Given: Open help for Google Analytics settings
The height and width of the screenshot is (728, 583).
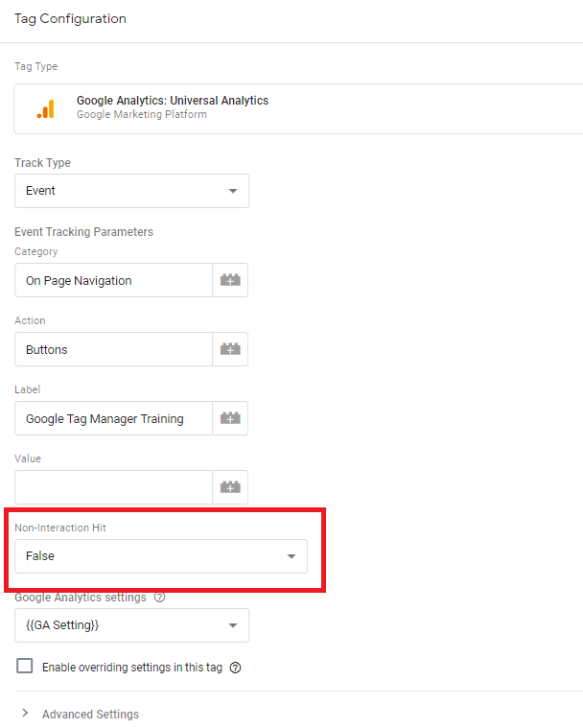Looking at the screenshot, I should [160, 597].
